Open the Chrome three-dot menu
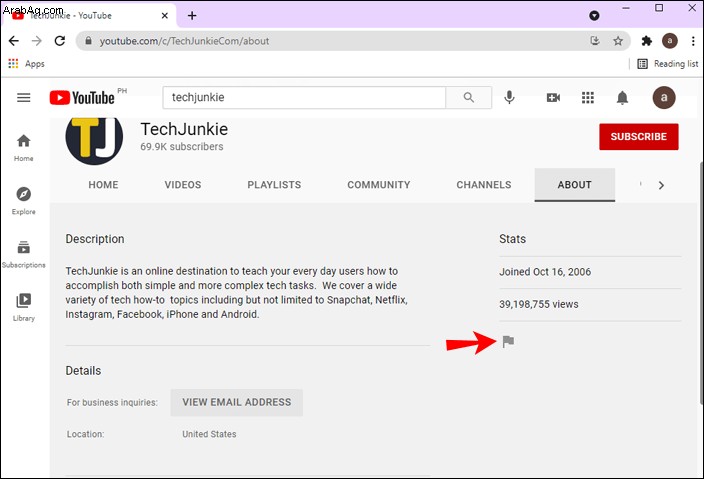The image size is (704, 479). tap(693, 41)
